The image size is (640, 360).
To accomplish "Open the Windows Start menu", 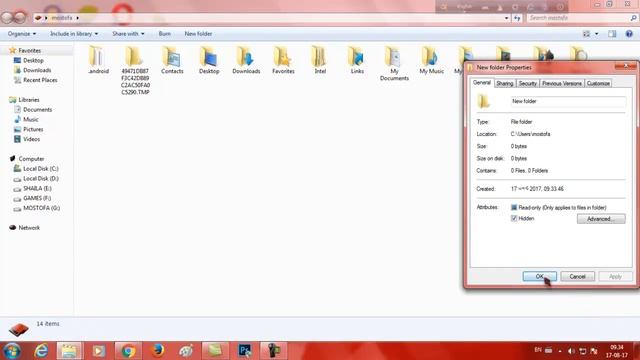I will [12, 351].
